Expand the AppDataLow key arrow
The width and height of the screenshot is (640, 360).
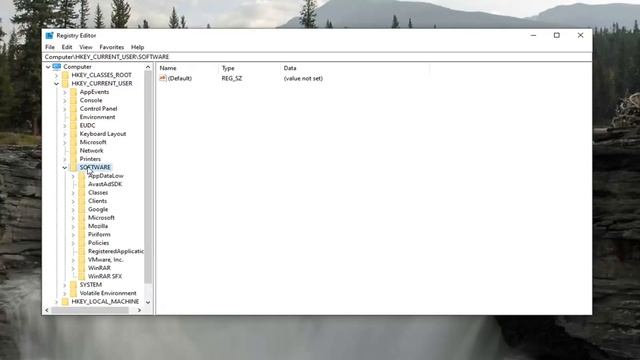73,176
